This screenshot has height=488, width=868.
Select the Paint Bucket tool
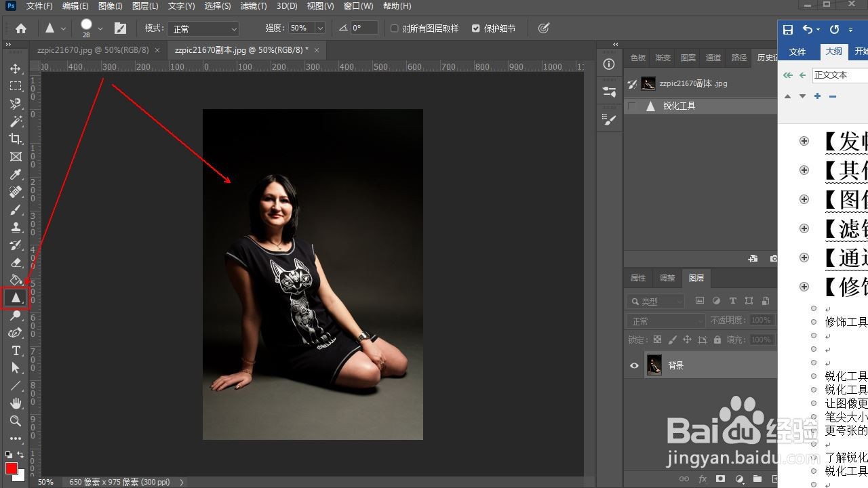[16, 280]
